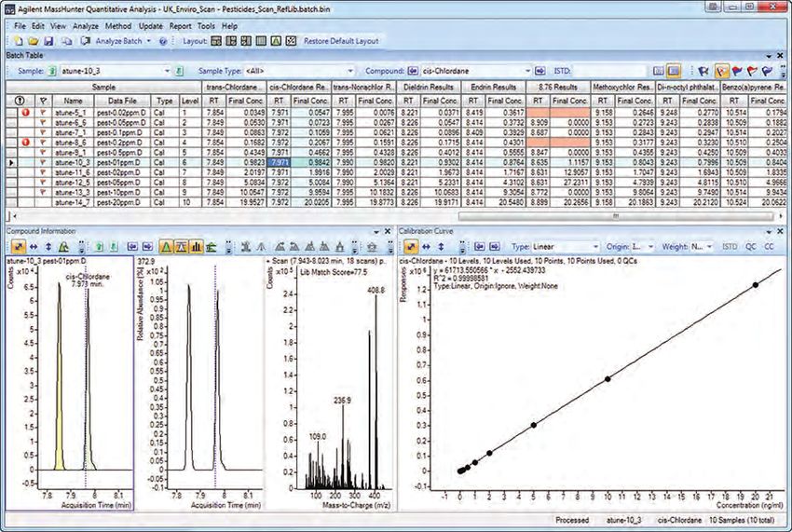Toggle CC display in Calibration Curve

(769, 247)
